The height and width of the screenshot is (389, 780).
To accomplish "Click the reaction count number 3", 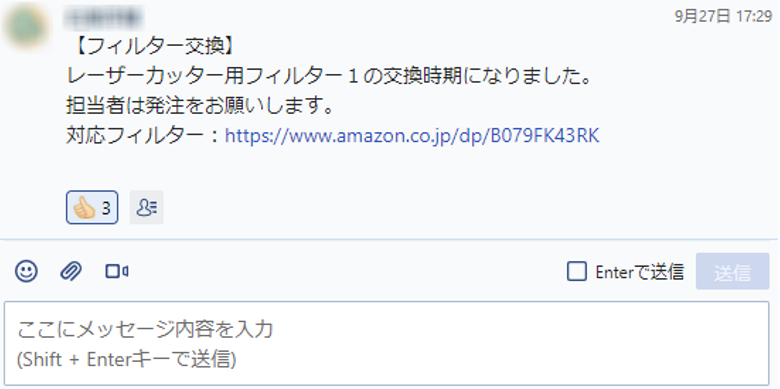I will pos(106,208).
